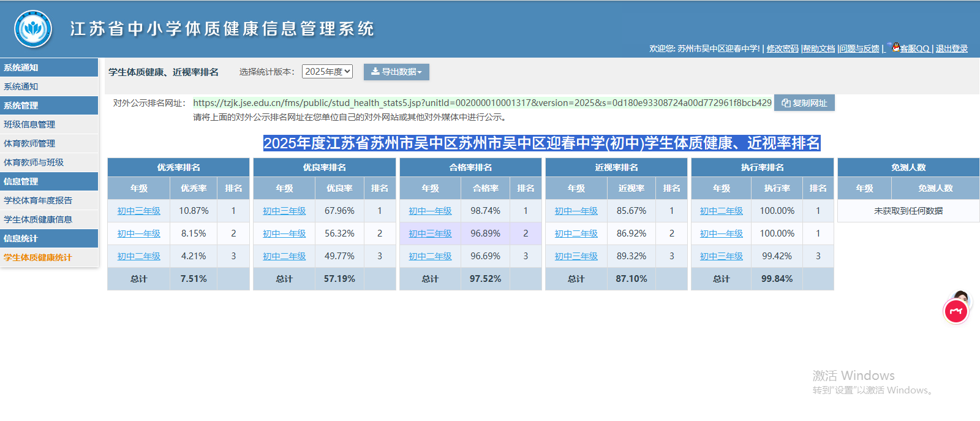The height and width of the screenshot is (421, 980).
Task: Open 问题与反馈 link in header
Action: click(x=859, y=48)
